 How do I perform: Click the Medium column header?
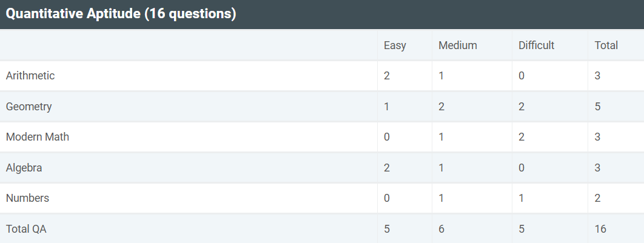pyautogui.click(x=457, y=45)
